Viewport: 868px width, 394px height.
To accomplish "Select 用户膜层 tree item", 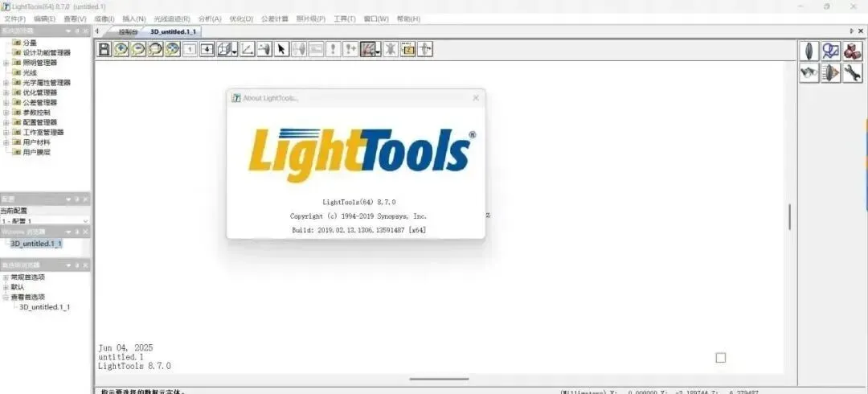I will point(36,153).
